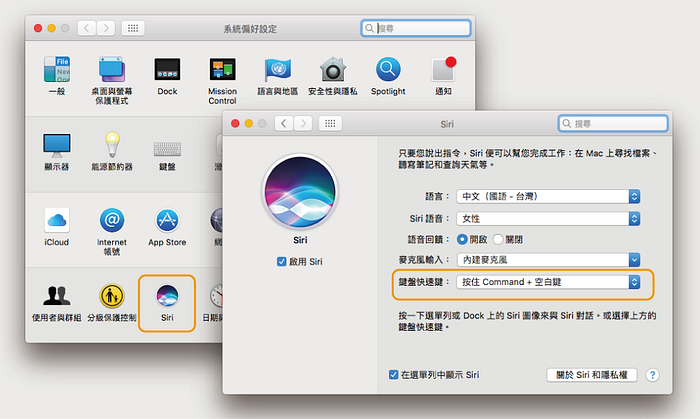Open Spotlight preferences
The width and height of the screenshot is (700, 419).
(388, 70)
